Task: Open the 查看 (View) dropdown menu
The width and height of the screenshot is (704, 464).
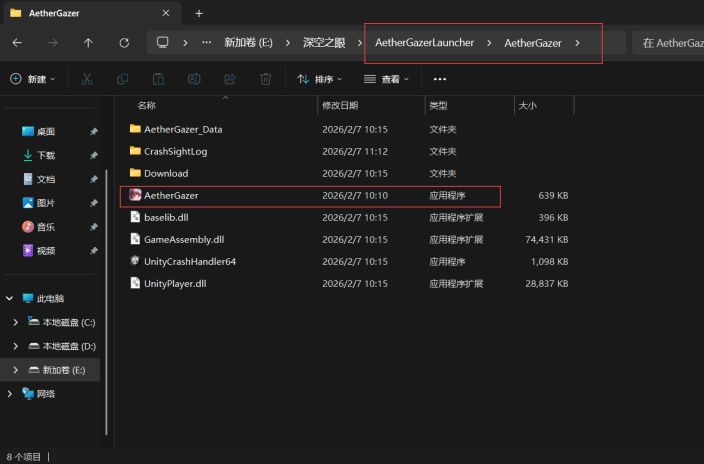Action: (x=388, y=79)
